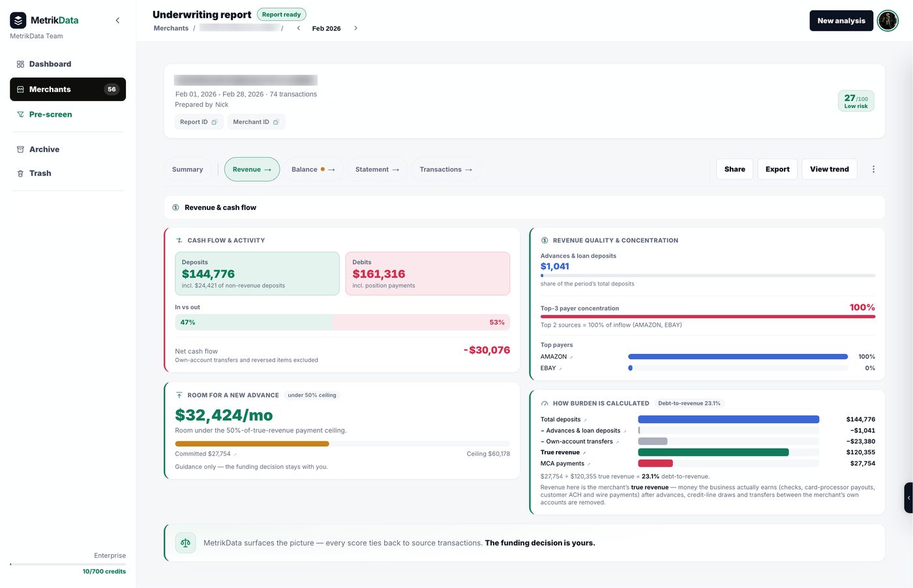
Task: Open the user profile avatar
Action: pos(888,21)
